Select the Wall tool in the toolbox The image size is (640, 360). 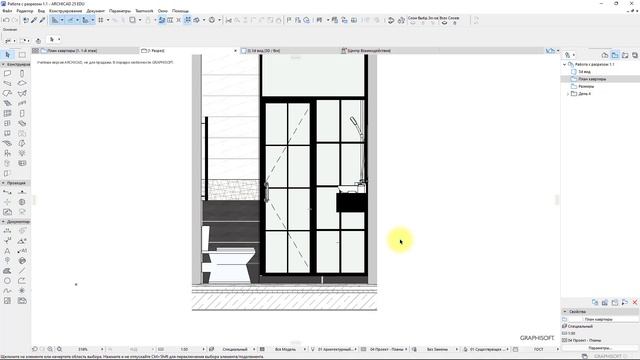click(7, 73)
